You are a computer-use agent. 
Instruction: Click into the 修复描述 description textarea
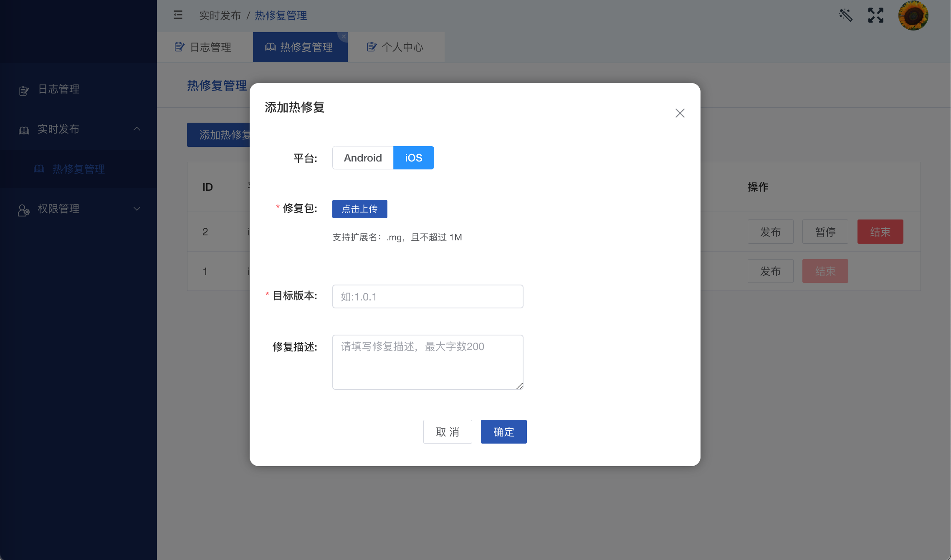[x=427, y=362]
